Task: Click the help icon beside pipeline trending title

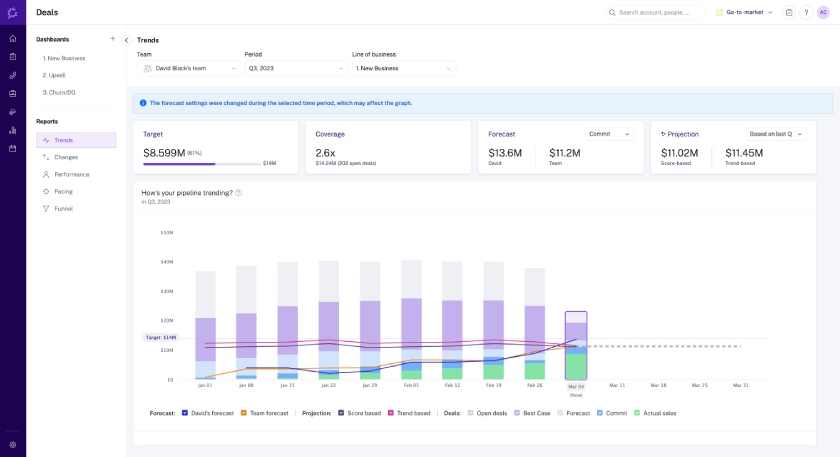Action: tap(238, 193)
